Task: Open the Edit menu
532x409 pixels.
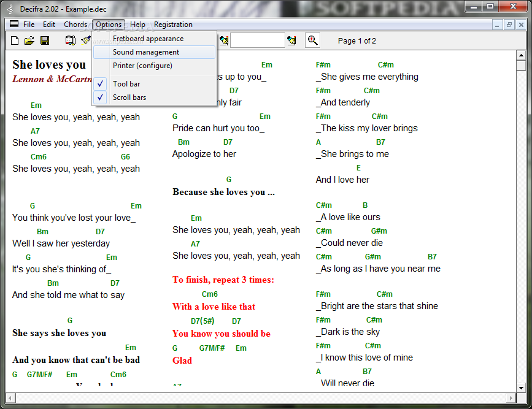Action: [49, 25]
